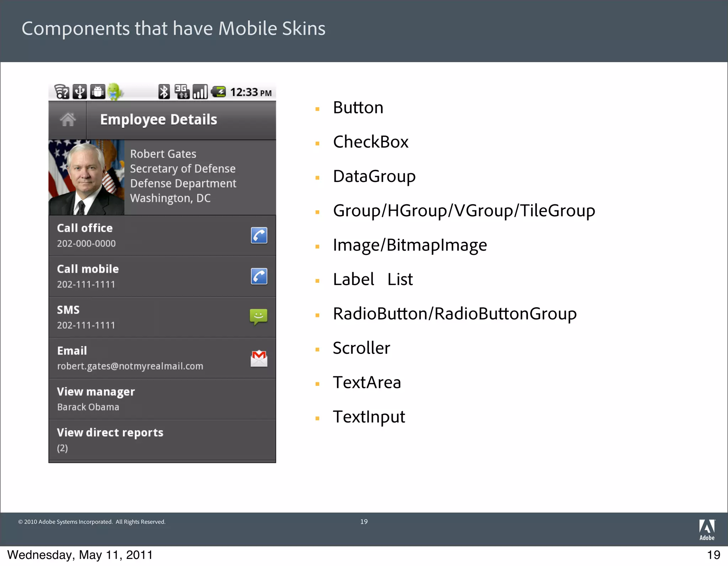Tap the green SMS message icon
Screen dimensions: 728x566
[258, 317]
